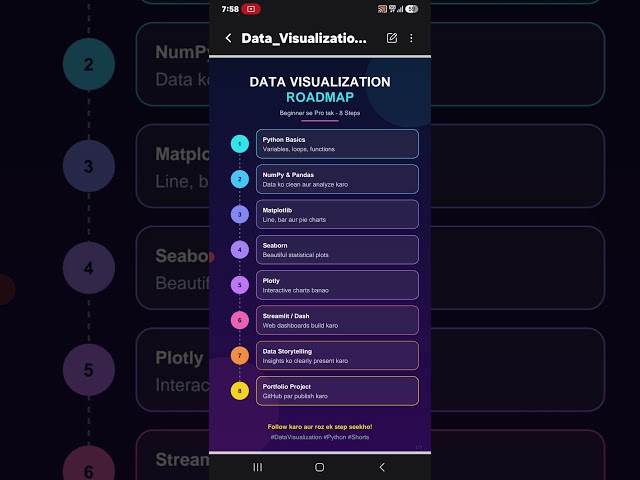Screen dimensions: 640x480
Task: Tap the red screen recording indicator
Action: 251,9
